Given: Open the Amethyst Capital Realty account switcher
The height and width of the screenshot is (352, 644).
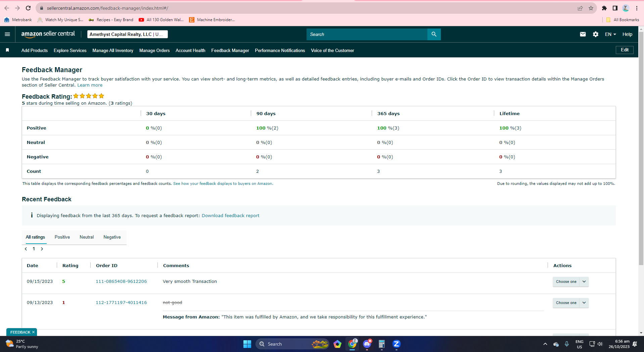Looking at the screenshot, I should [x=128, y=34].
